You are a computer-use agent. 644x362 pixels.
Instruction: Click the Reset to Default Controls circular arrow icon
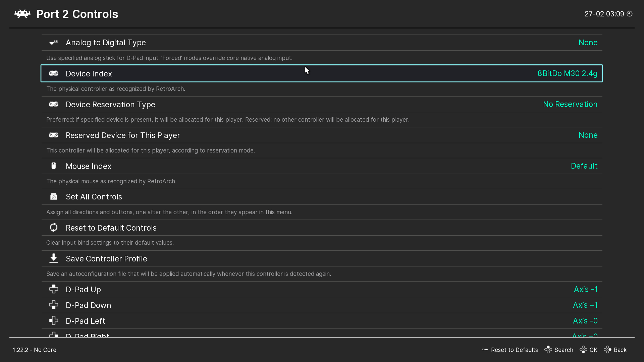click(54, 228)
